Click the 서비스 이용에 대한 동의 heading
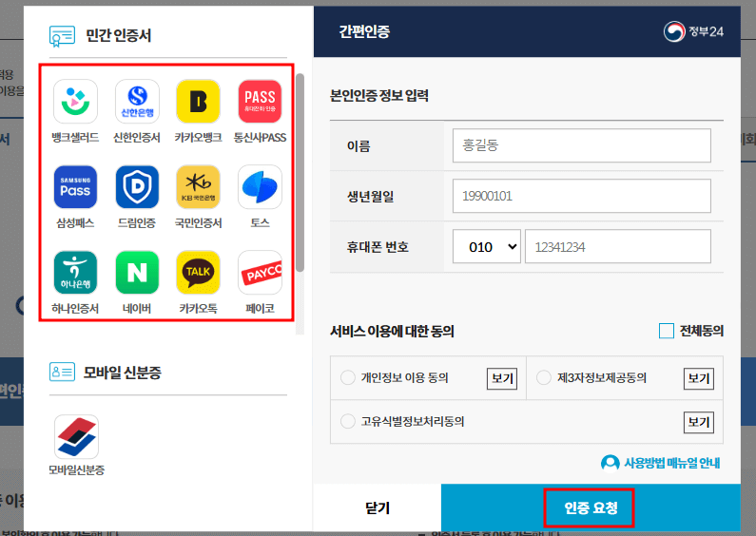Screen dimensions: 756x536 (392, 331)
